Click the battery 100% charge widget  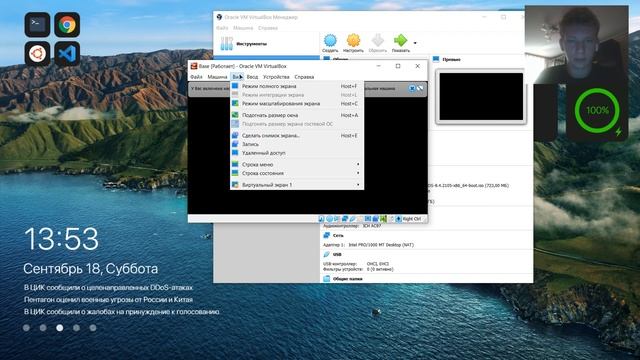(597, 110)
